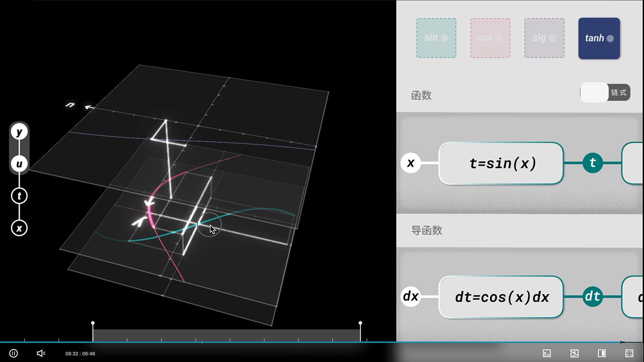The image size is (644, 362).
Task: Click the t=sin(x) function block
Action: [501, 163]
